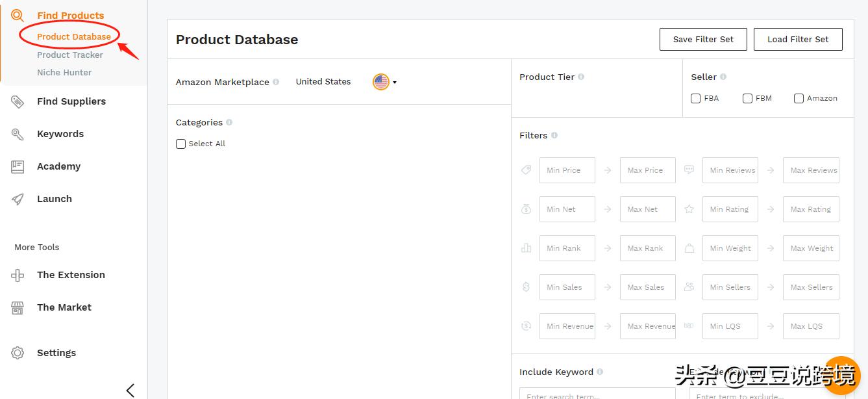The image size is (868, 399).
Task: Open the Academy book icon
Action: pyautogui.click(x=18, y=166)
